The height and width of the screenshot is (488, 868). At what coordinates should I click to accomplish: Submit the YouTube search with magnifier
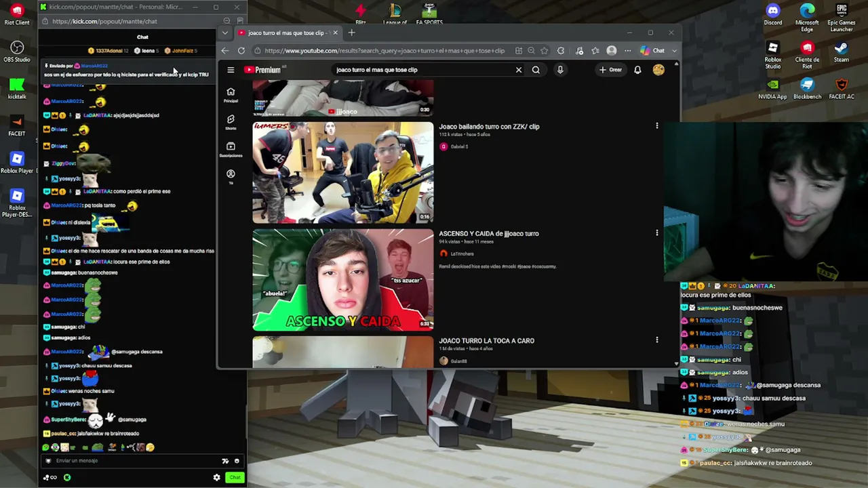[x=536, y=70]
